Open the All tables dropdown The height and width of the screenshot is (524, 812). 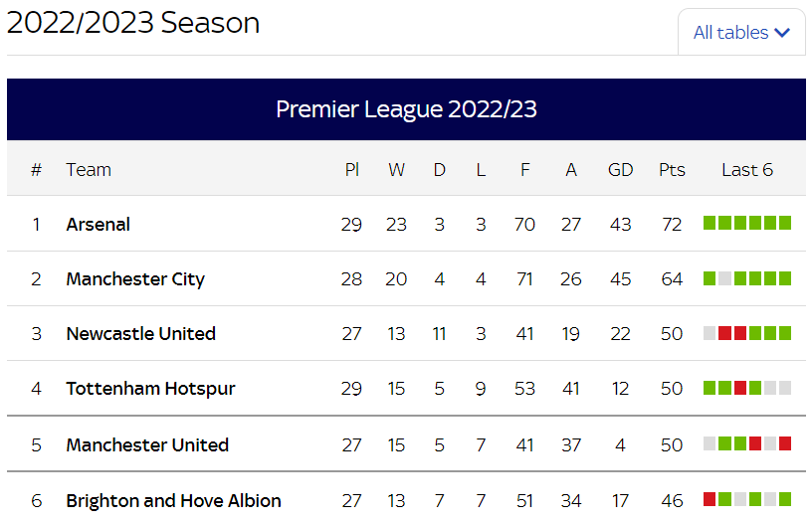click(x=741, y=32)
